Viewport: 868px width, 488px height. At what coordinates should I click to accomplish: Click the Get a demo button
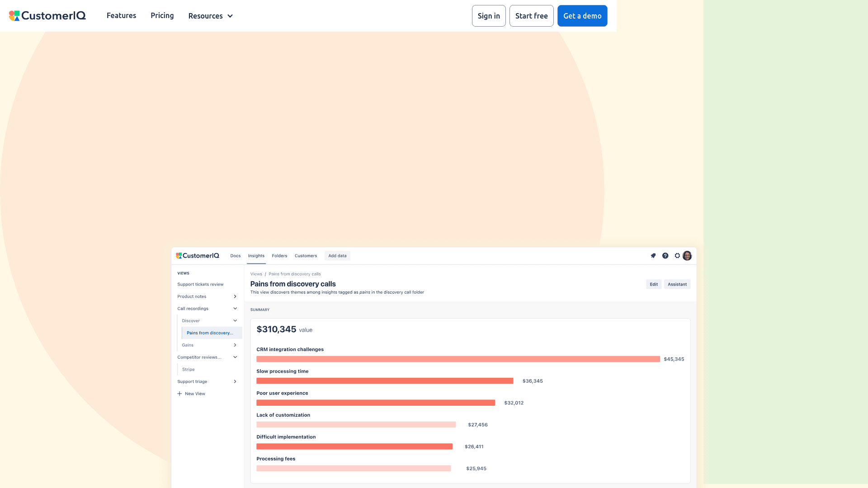(582, 16)
